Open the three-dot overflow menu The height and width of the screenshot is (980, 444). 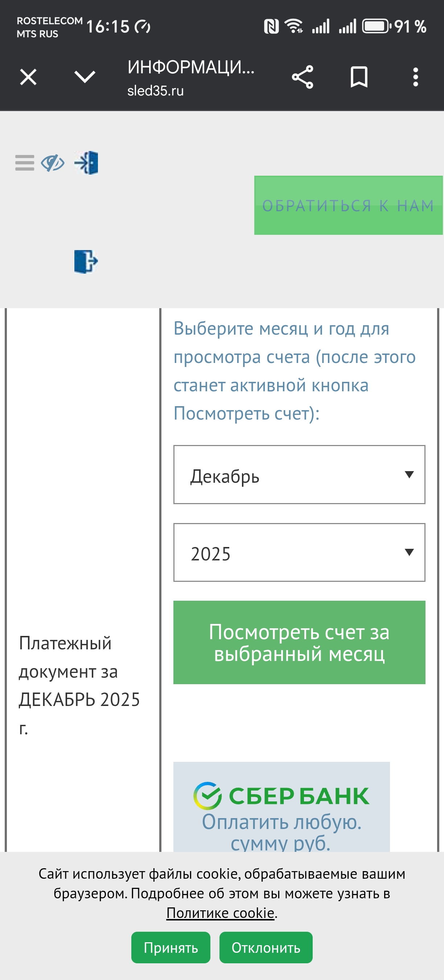(x=415, y=77)
